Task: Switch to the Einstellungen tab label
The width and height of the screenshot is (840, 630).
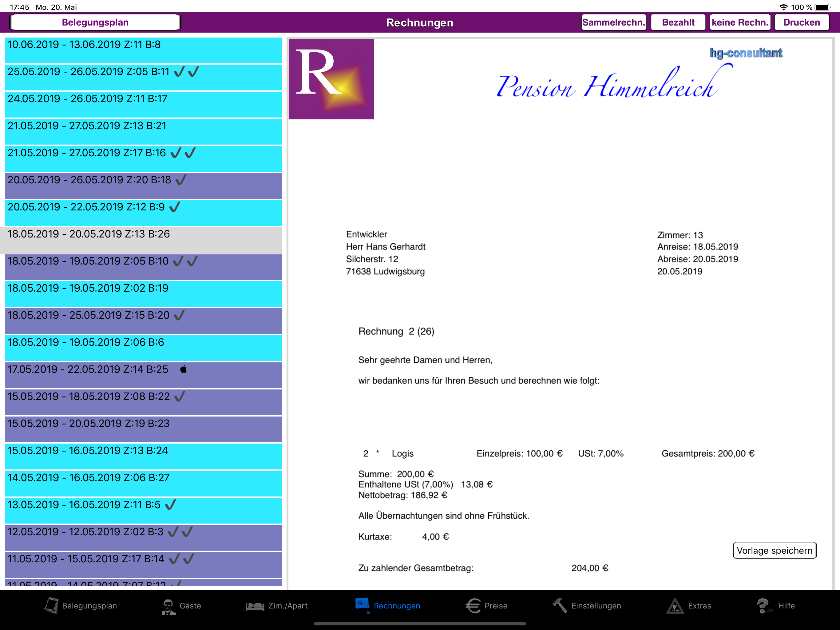Action: (x=596, y=606)
